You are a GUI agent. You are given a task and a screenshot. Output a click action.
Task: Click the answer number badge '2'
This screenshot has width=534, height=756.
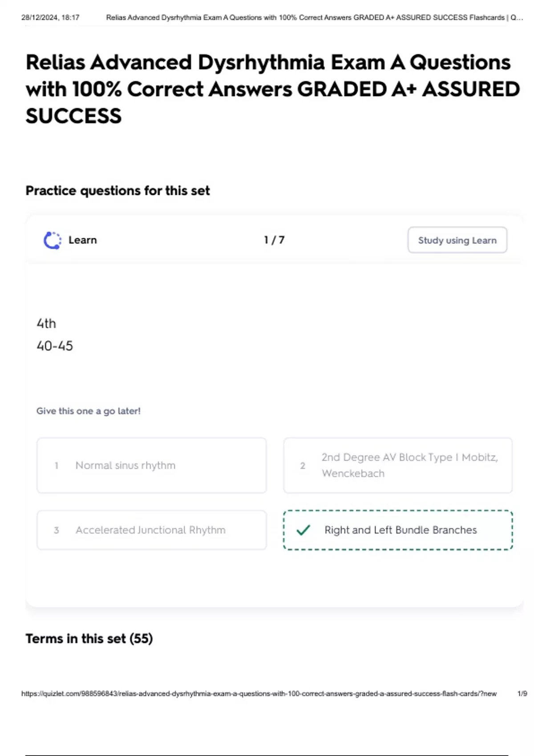(x=303, y=466)
